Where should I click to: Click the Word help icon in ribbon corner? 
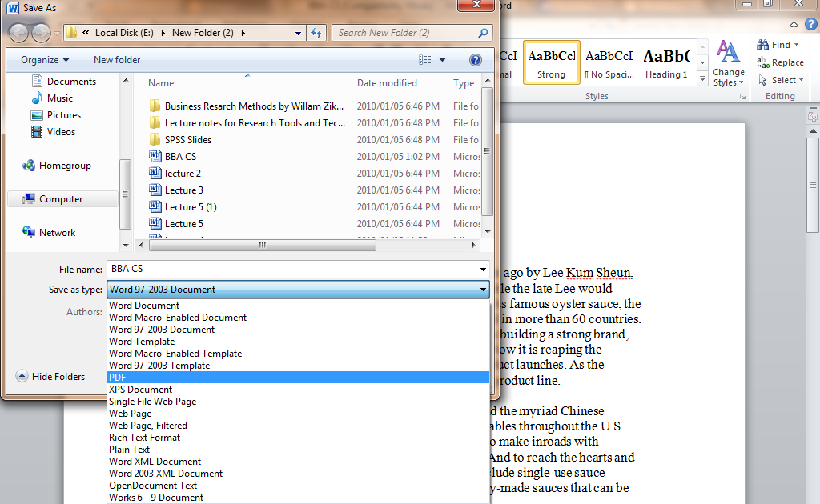(x=811, y=24)
